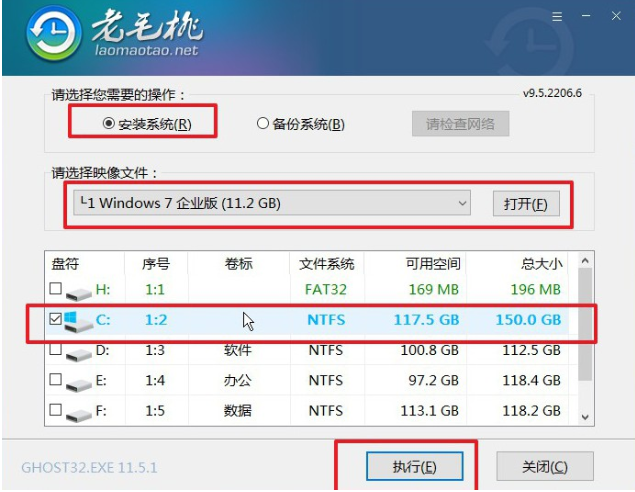
Task: Click the F: drive disk icon
Action: click(x=79, y=415)
